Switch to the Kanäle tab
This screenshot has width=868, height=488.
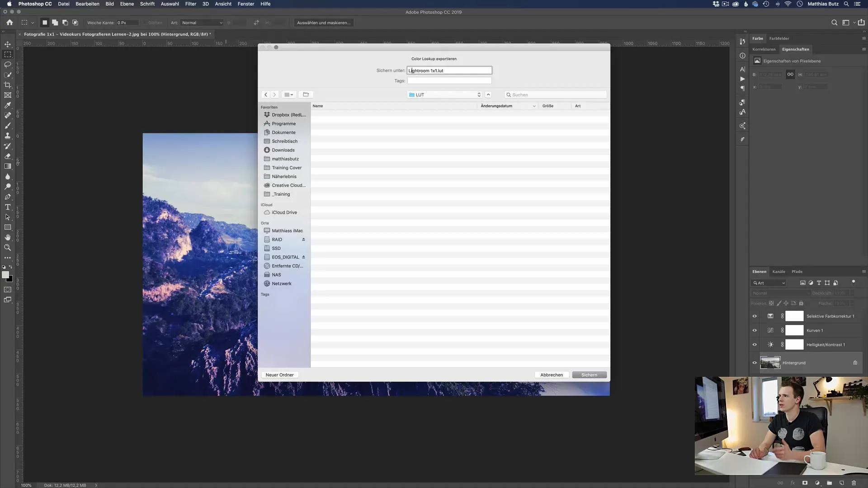point(779,271)
